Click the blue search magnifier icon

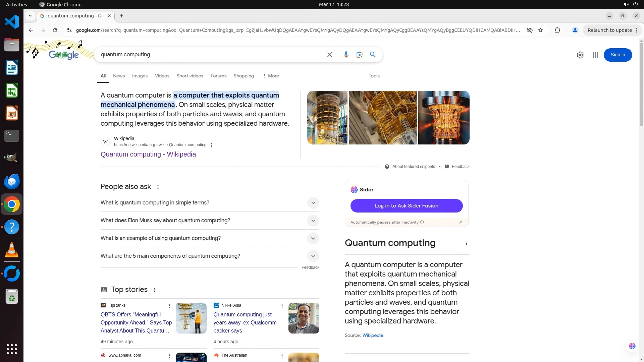pyautogui.click(x=373, y=55)
